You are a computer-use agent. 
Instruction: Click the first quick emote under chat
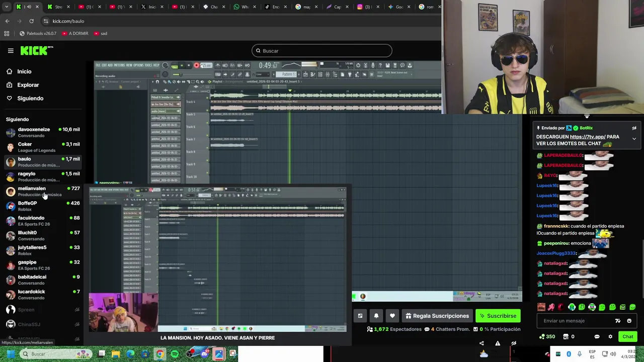click(x=541, y=307)
